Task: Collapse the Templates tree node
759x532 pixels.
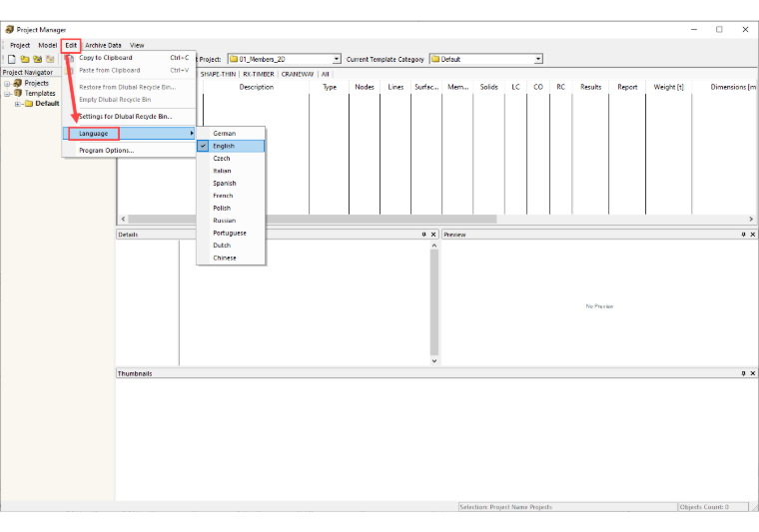Action: pos(7,94)
